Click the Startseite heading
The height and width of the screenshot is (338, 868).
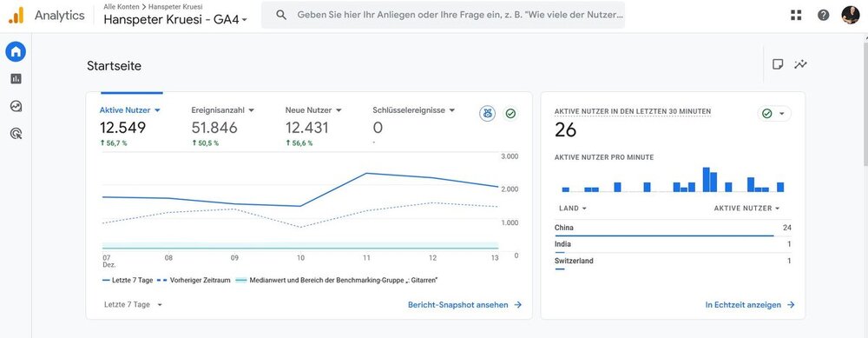click(x=114, y=66)
